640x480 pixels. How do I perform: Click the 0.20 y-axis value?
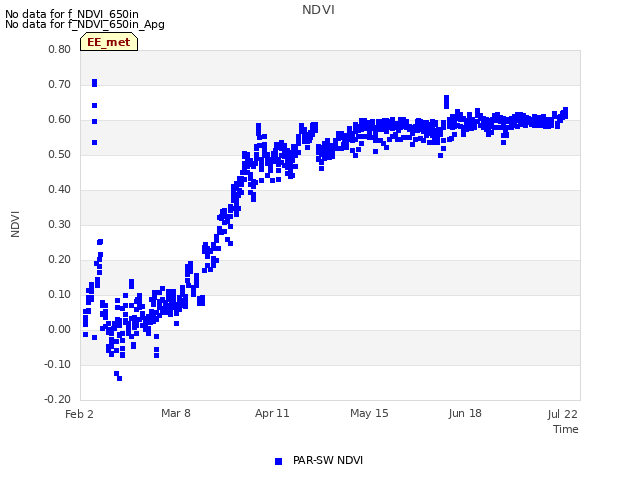pos(60,260)
